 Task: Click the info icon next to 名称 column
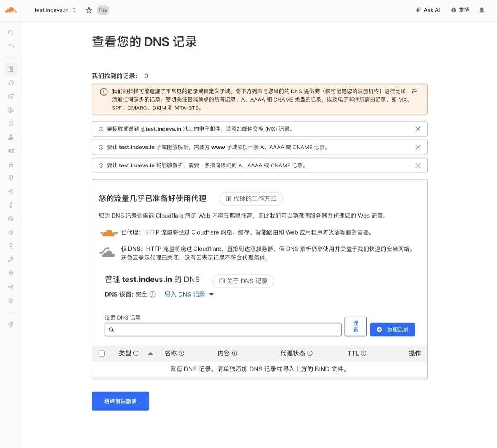(182, 353)
